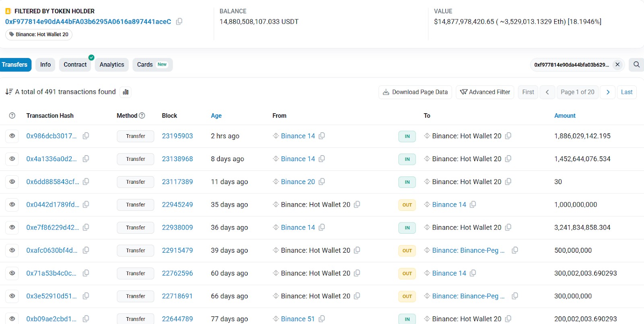Toggle the Amount column header
The height and width of the screenshot is (324, 644).
565,116
